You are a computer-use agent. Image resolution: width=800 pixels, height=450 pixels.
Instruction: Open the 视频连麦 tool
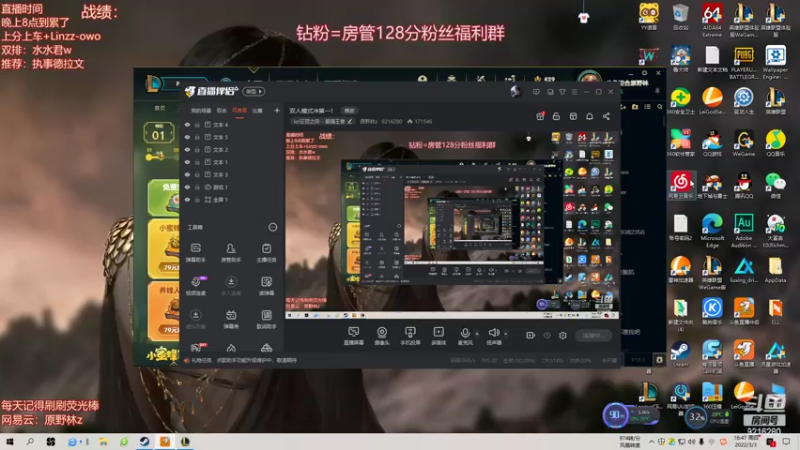(195, 286)
